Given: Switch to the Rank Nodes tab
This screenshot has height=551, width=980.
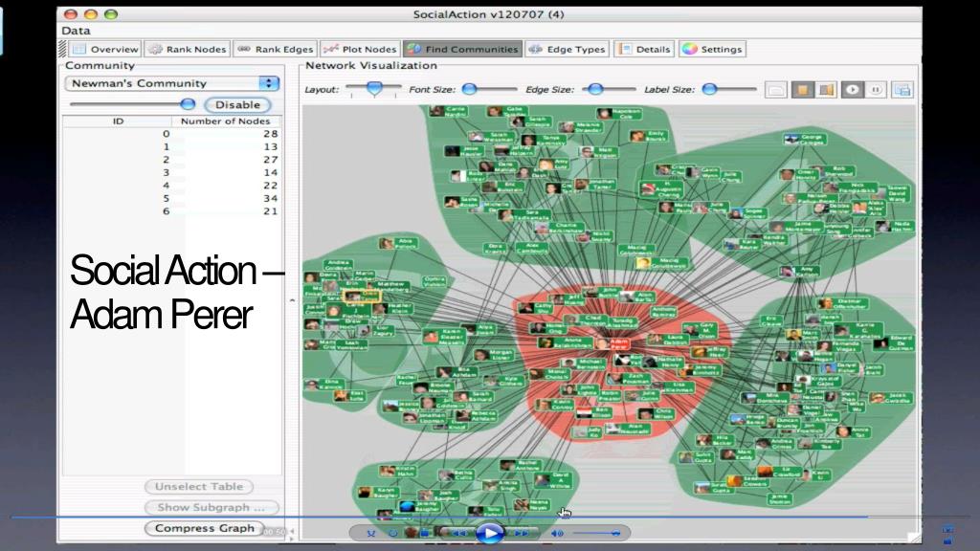Looking at the screenshot, I should point(188,49).
